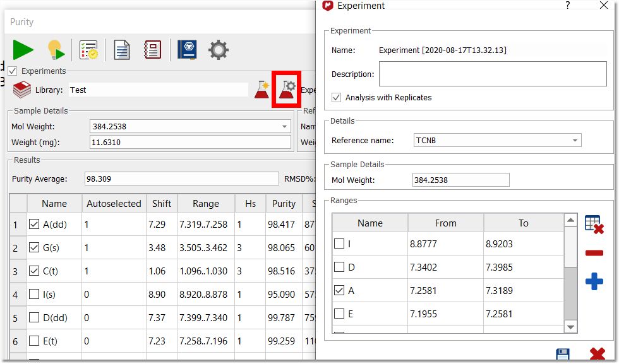The image size is (619, 364).
Task: Remove range with red minus icon
Action: [594, 253]
